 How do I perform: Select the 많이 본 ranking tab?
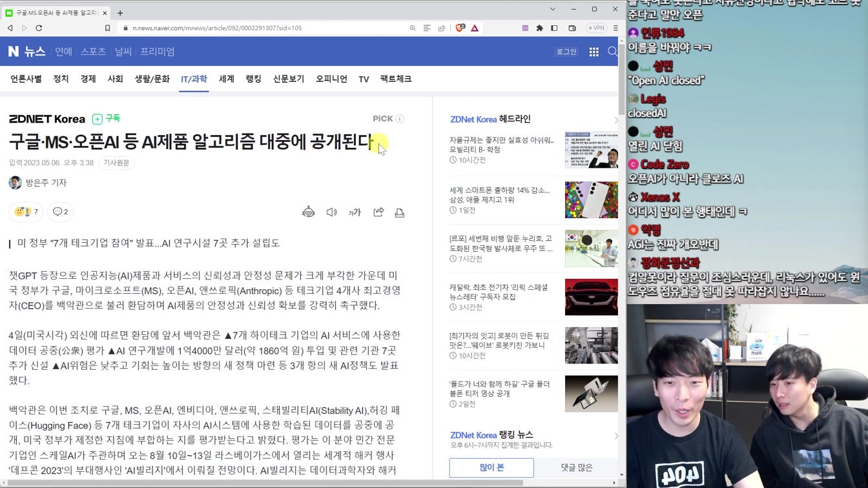coord(491,467)
